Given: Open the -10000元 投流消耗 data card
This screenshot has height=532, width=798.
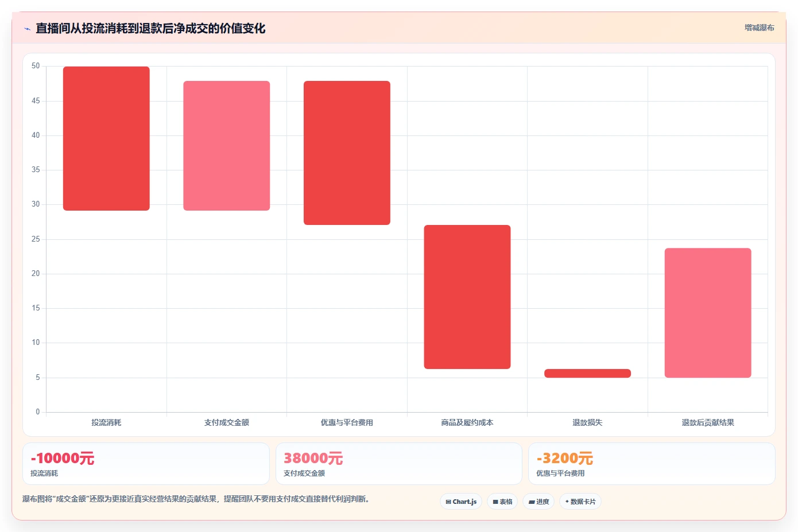Looking at the screenshot, I should coord(146,464).
